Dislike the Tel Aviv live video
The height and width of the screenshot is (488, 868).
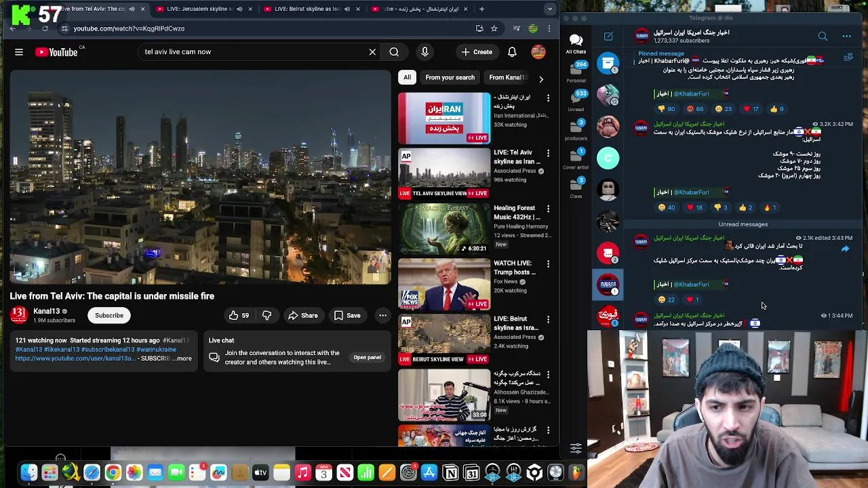pyautogui.click(x=267, y=315)
